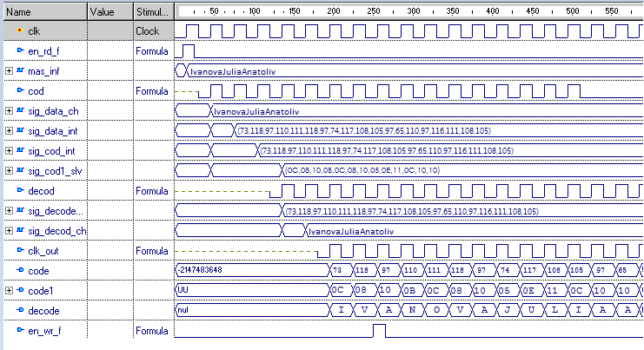Click the Value column header

tap(110, 12)
